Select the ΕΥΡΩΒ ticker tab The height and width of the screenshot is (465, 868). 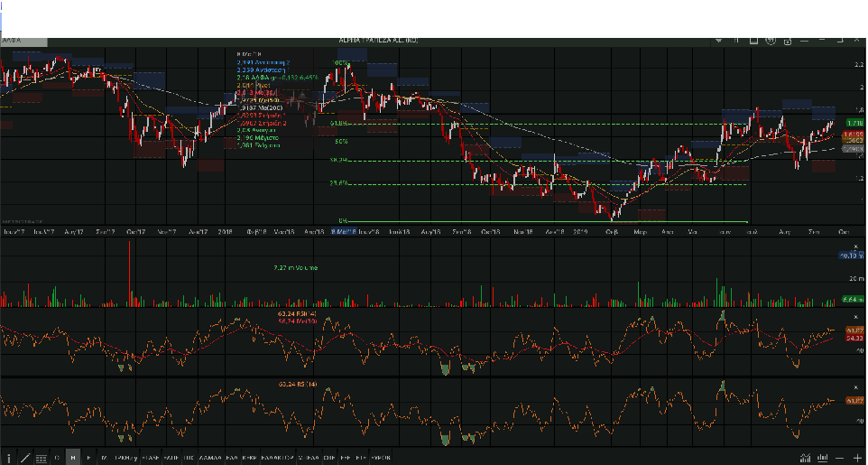[381, 458]
